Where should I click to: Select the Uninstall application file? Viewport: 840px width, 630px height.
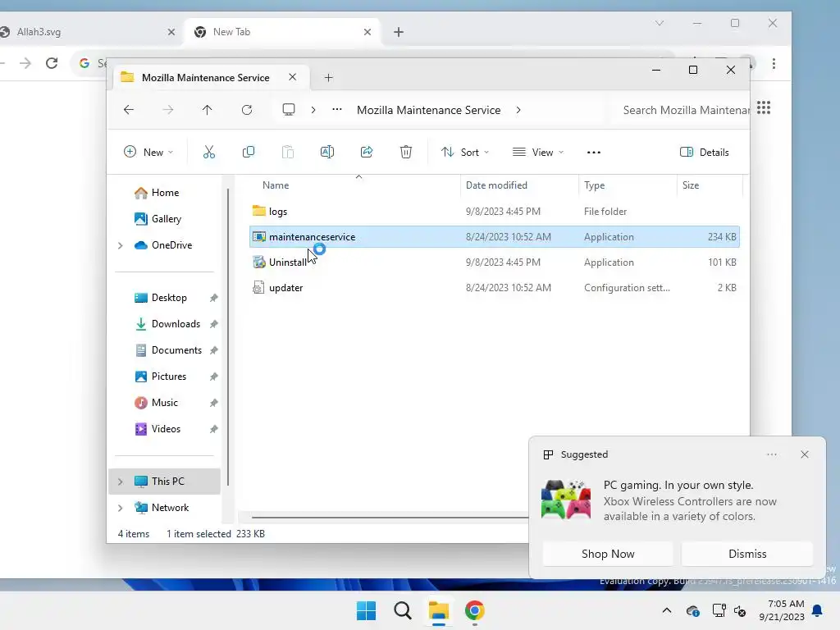pos(495,262)
